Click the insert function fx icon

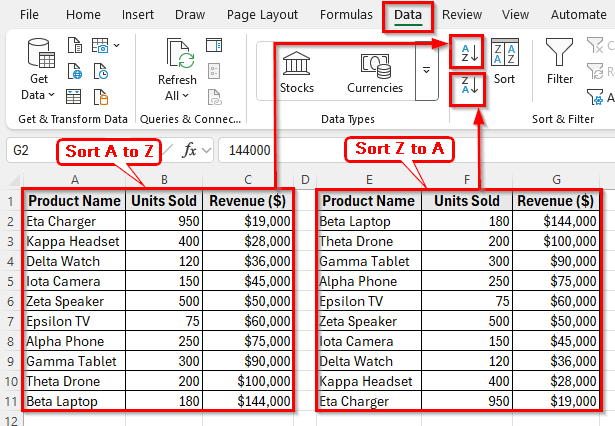[189, 150]
